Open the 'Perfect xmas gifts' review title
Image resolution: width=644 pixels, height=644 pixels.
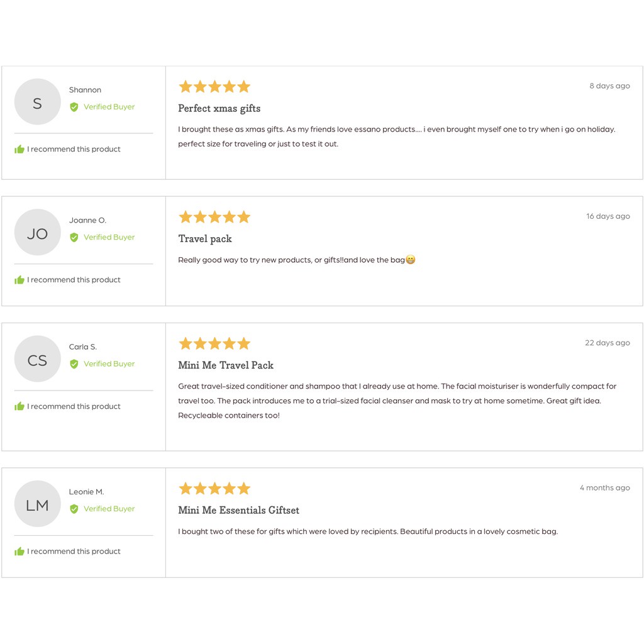click(219, 108)
